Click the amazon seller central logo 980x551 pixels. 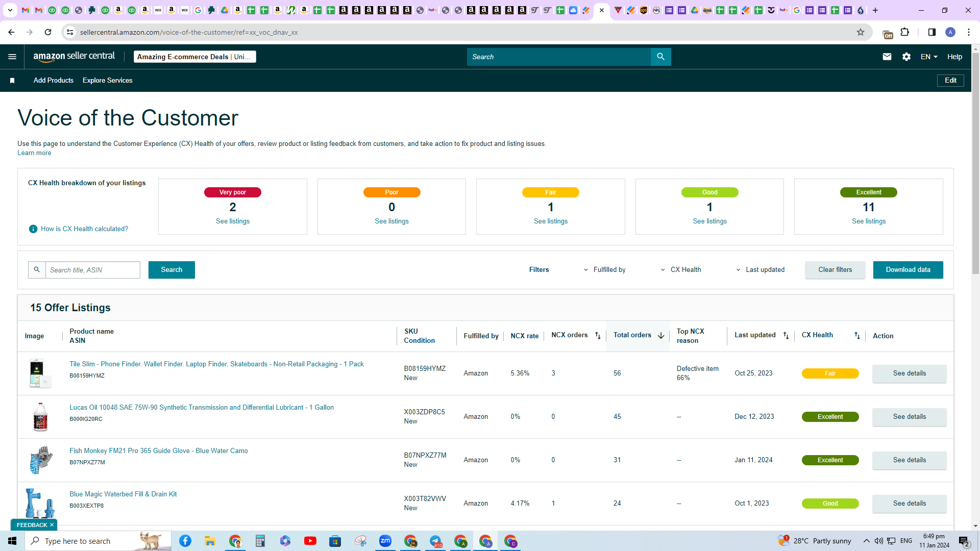coord(74,57)
